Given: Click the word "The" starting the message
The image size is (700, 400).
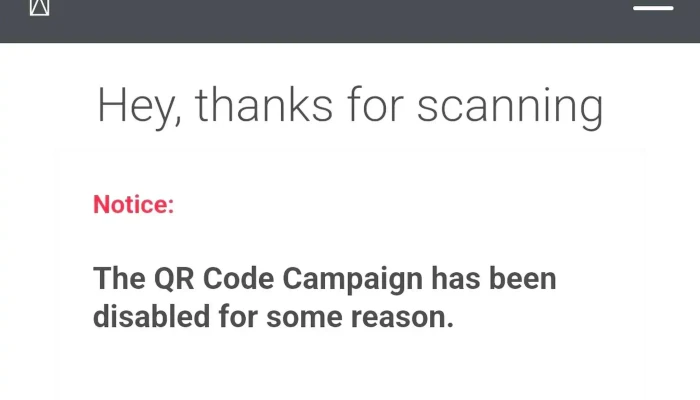Looking at the screenshot, I should click(119, 279).
